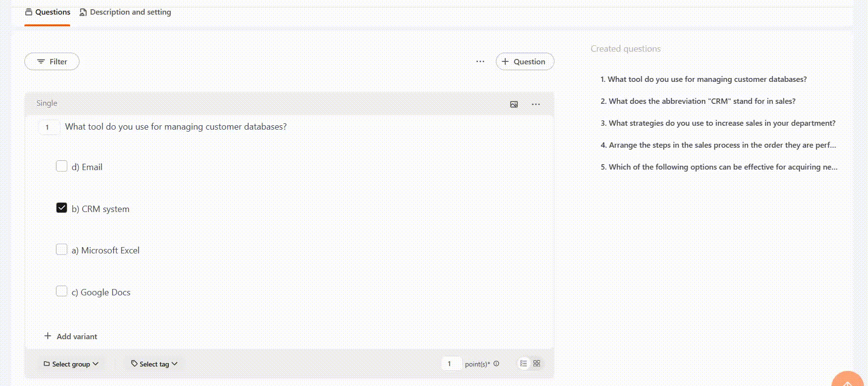Click the points info icon
This screenshot has width=868, height=386.
pyautogui.click(x=496, y=364)
